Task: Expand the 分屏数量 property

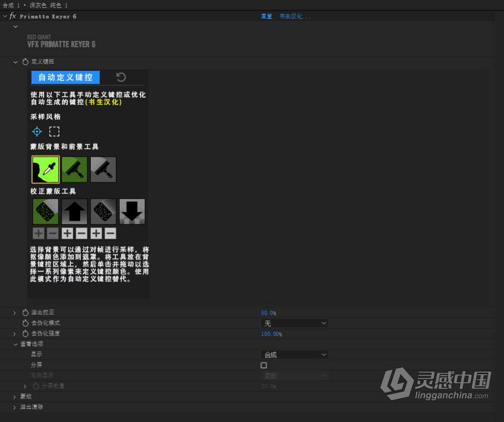Action: point(25,386)
